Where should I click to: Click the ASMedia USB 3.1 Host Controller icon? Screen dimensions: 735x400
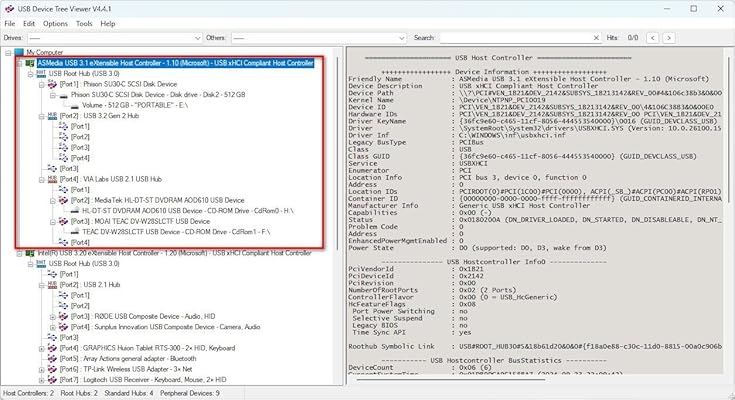(x=29, y=62)
